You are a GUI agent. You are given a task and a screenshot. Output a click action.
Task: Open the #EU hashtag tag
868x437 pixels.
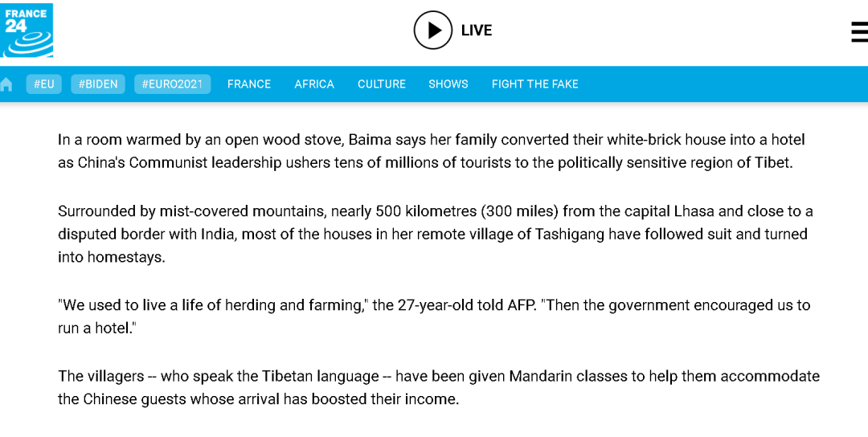coord(43,84)
